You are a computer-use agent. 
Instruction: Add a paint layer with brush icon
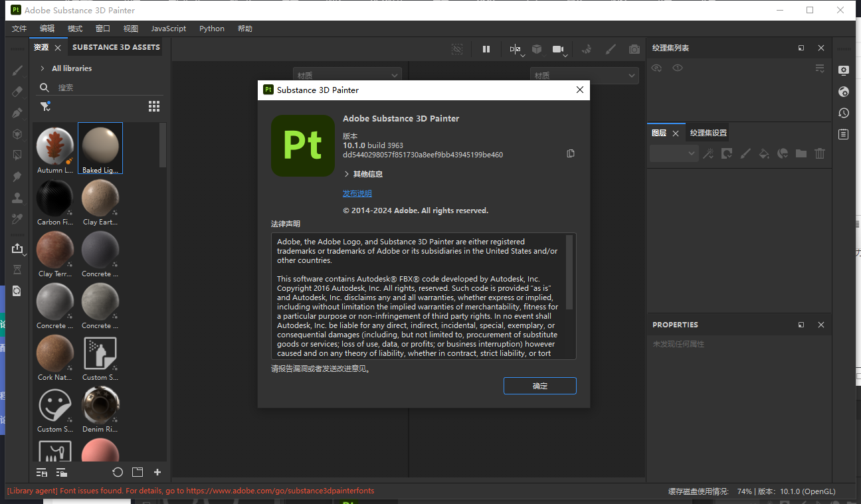pos(745,153)
